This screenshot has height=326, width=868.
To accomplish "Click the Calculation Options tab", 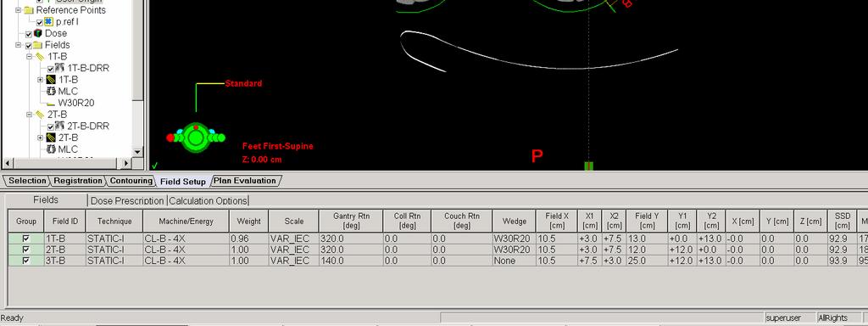I will click(x=209, y=200).
